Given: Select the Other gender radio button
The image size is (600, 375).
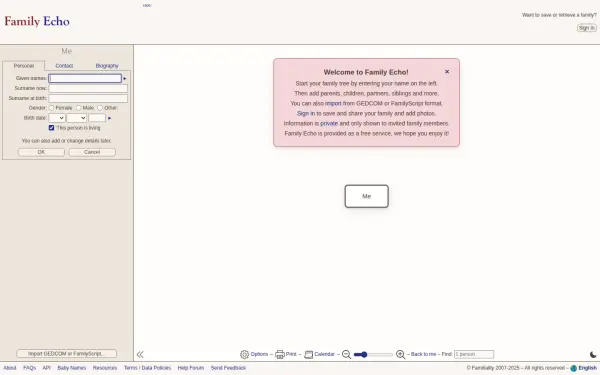Looking at the screenshot, I should 100,108.
